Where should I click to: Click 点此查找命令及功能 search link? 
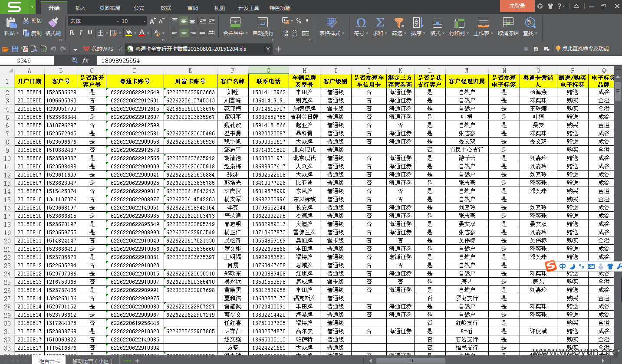582,49
